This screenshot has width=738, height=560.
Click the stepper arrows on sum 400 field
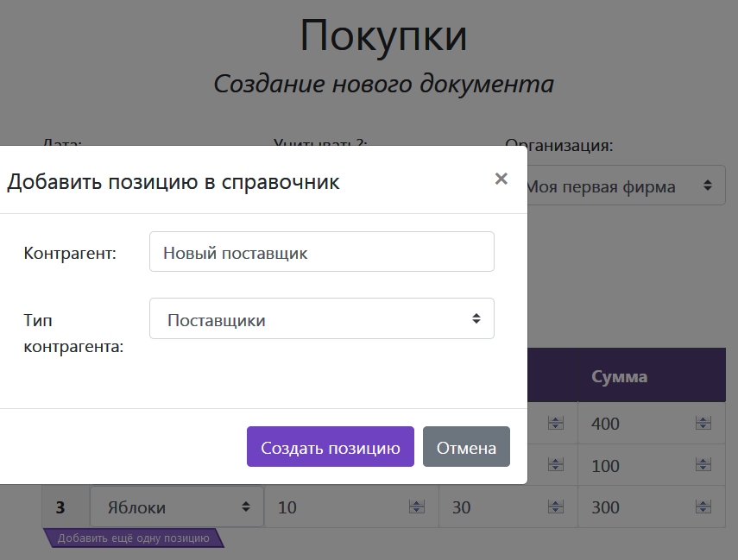coord(703,424)
